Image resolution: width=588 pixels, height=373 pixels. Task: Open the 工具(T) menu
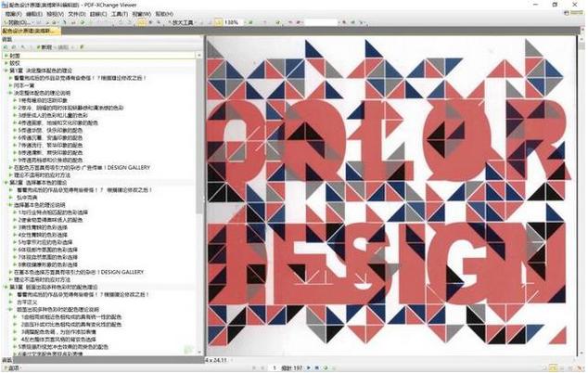(120, 14)
